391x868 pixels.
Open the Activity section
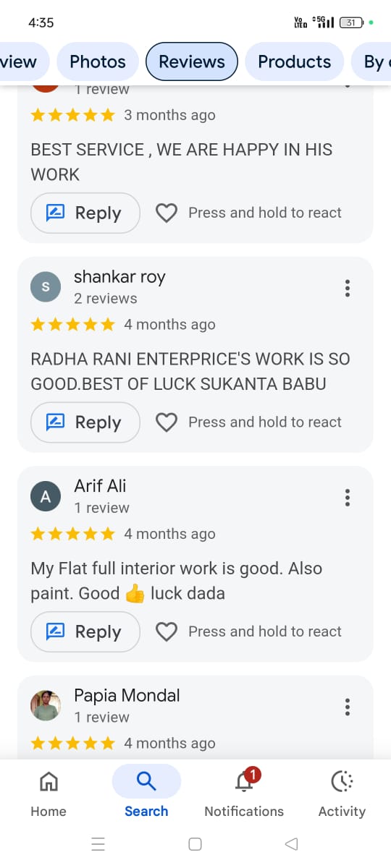tap(342, 793)
